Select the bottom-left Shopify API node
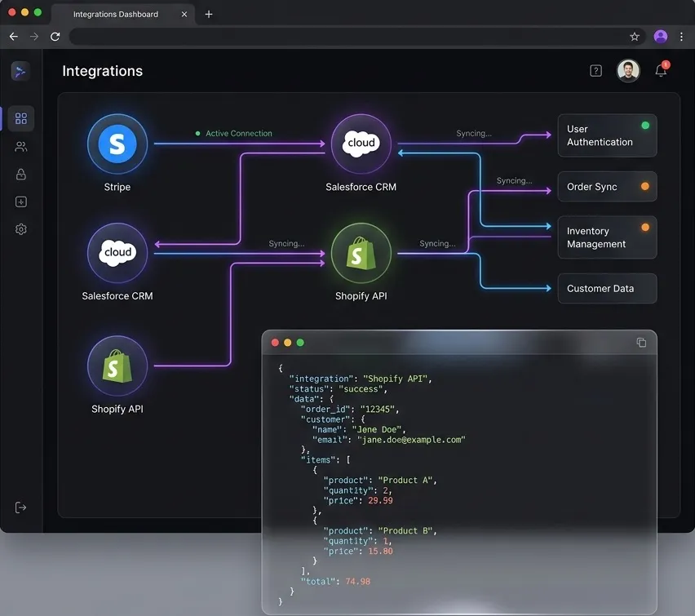This screenshot has height=616, width=695. click(117, 366)
